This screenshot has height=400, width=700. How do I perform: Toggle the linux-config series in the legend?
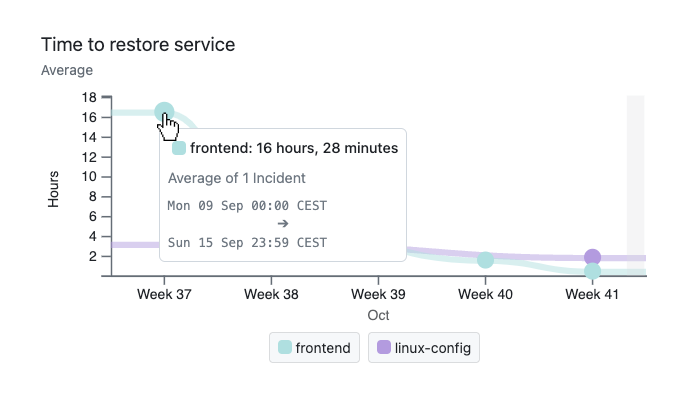[424, 348]
